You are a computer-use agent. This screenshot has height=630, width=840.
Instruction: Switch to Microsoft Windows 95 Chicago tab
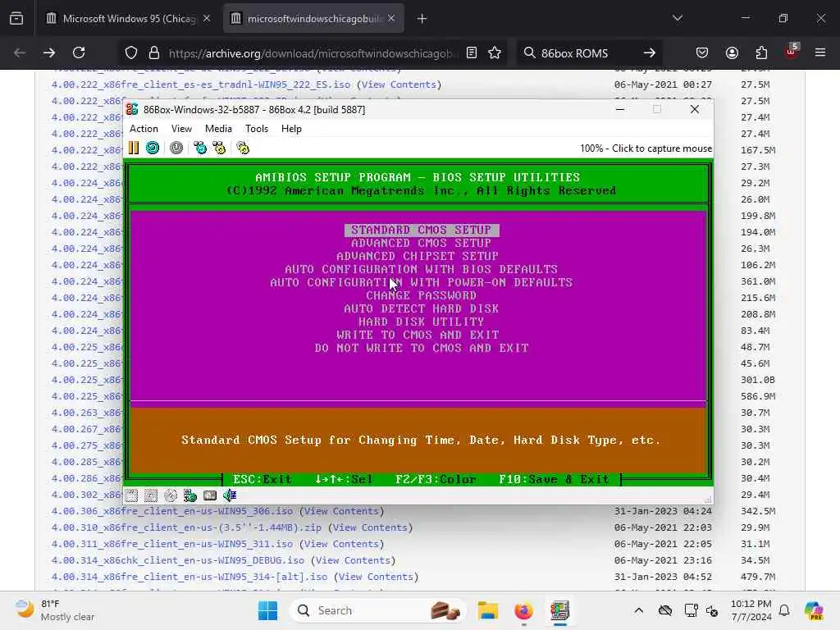(x=129, y=19)
